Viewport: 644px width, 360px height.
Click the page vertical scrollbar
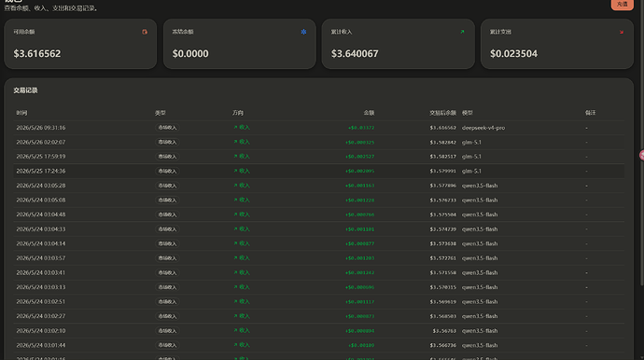pos(642,144)
